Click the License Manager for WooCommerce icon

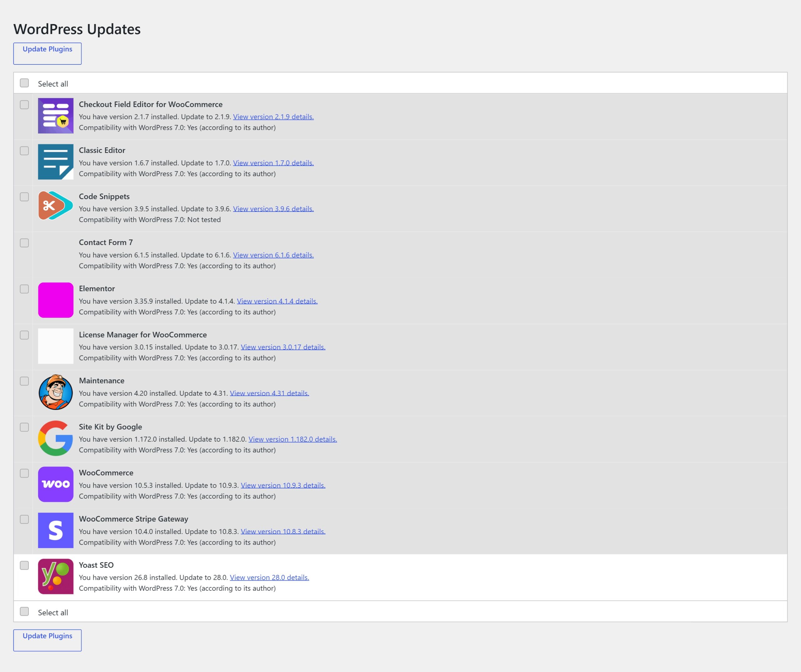[x=56, y=346]
